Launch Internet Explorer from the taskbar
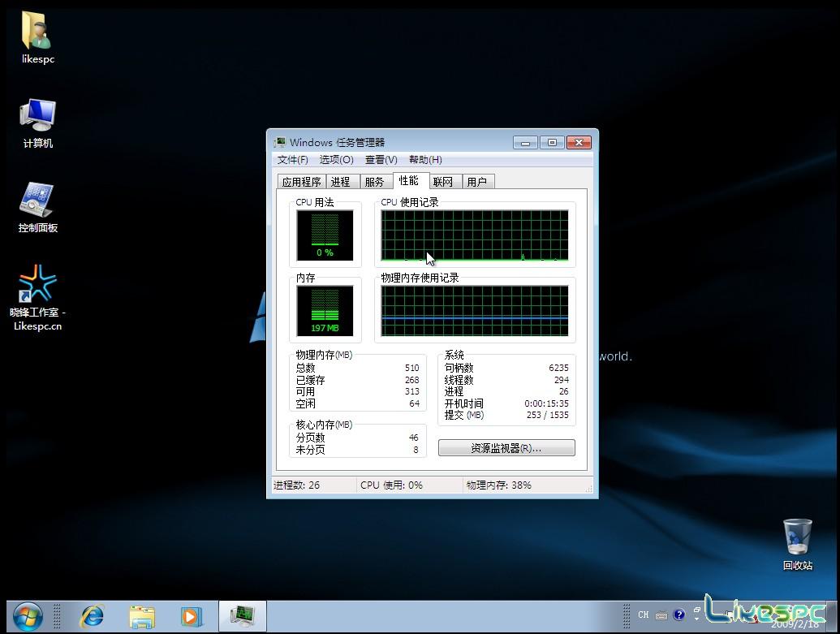This screenshot has height=634, width=840. pos(92,615)
